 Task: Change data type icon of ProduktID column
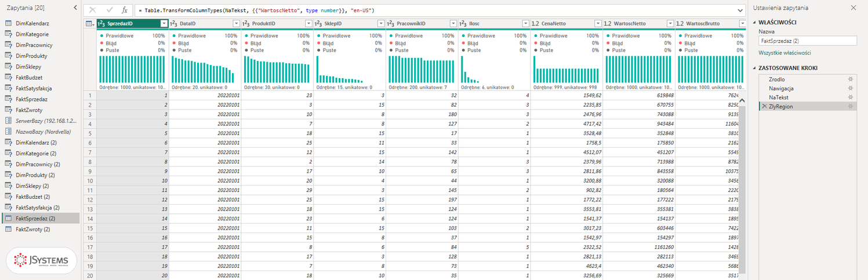click(246, 23)
